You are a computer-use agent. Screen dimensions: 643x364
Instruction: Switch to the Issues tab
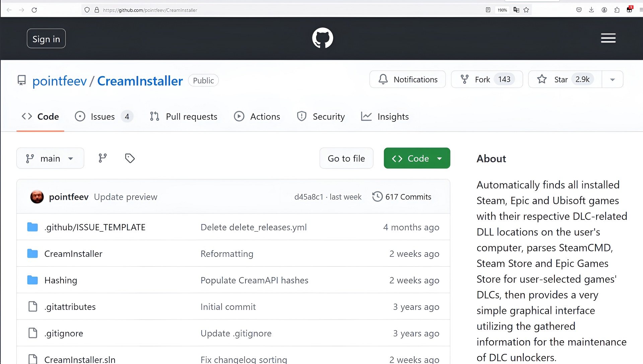103,117
